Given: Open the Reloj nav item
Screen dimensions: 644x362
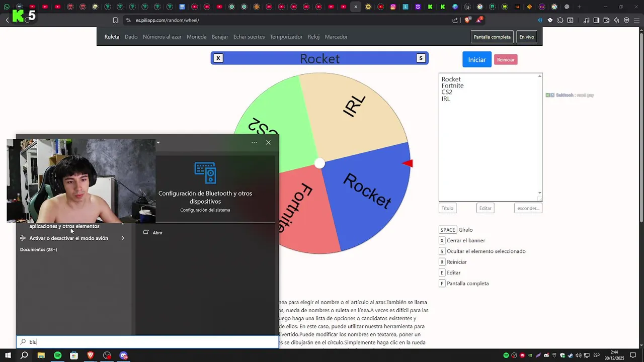Looking at the screenshot, I should point(314,37).
